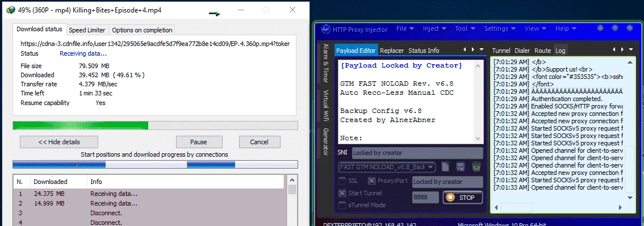Cancel the download
The width and height of the screenshot is (644, 226).
[x=259, y=142]
